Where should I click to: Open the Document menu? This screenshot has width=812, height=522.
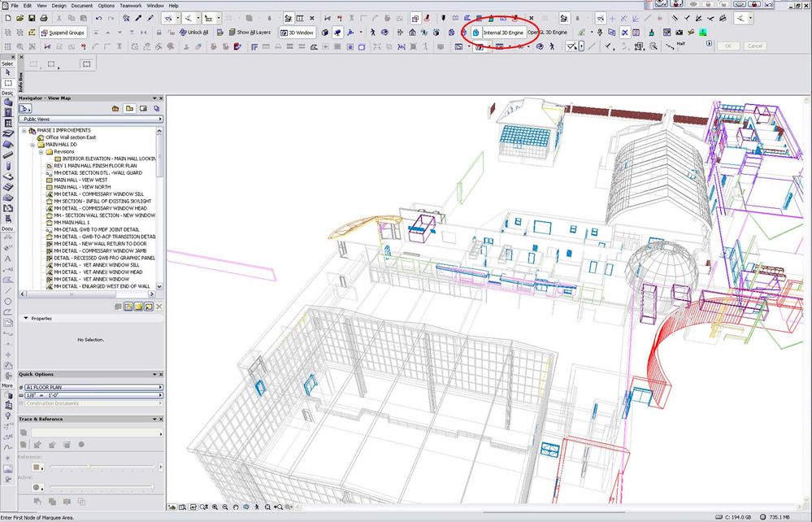81,6
